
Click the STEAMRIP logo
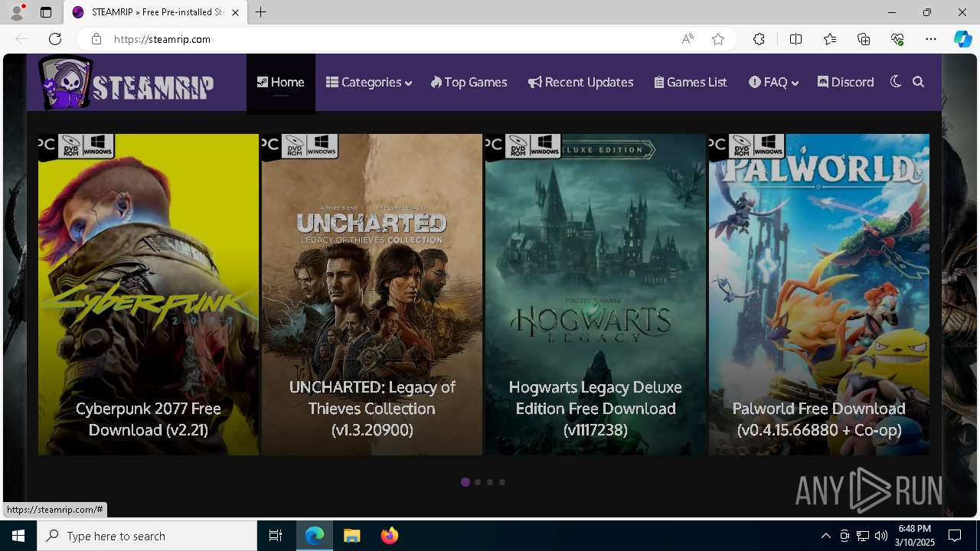[x=127, y=83]
